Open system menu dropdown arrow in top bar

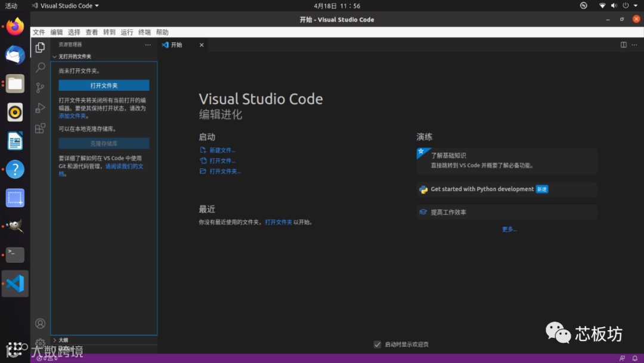coord(636,6)
